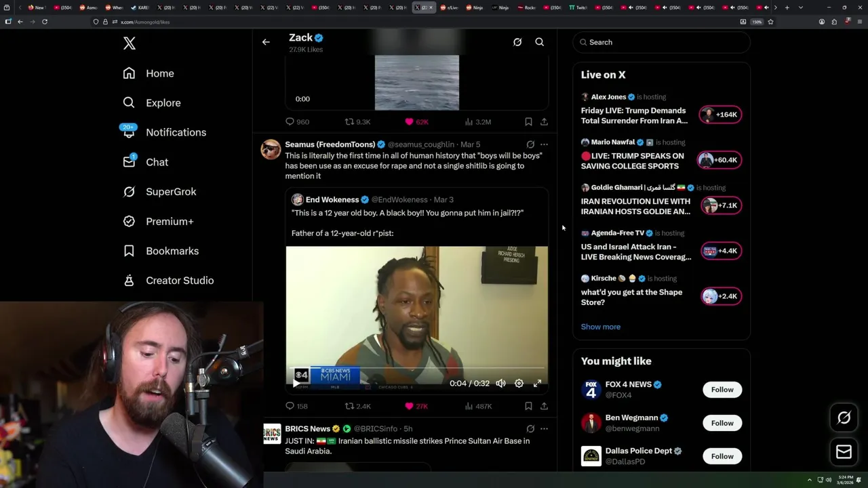This screenshot has height=488, width=868.
Task: Bookmark the post with 3.2M views
Action: click(x=528, y=122)
